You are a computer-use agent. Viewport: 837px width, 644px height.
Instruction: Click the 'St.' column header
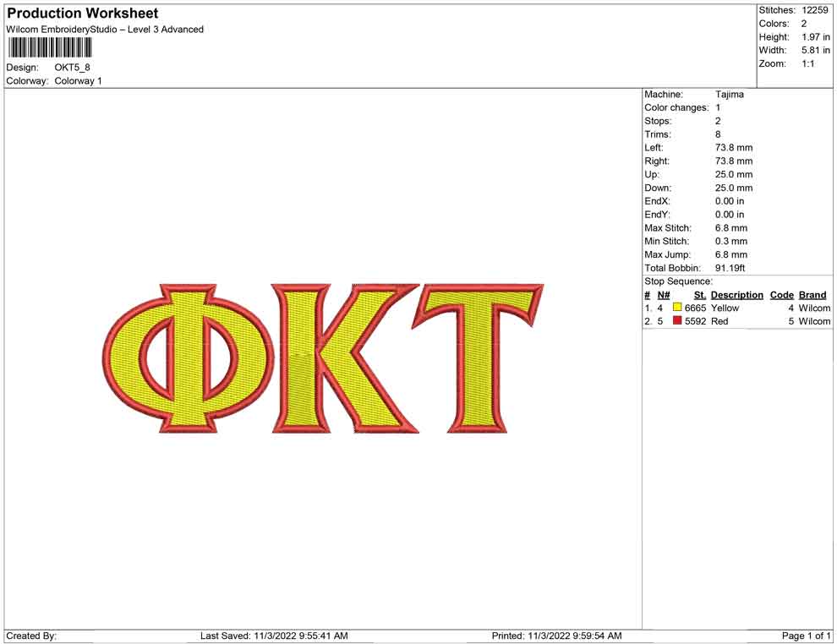(x=700, y=294)
